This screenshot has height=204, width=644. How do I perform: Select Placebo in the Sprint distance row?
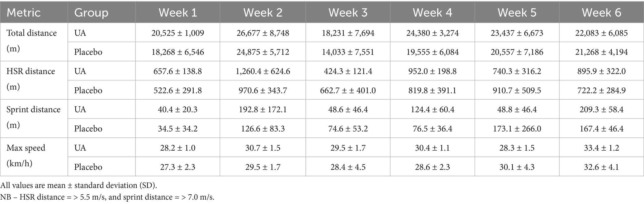click(88, 129)
